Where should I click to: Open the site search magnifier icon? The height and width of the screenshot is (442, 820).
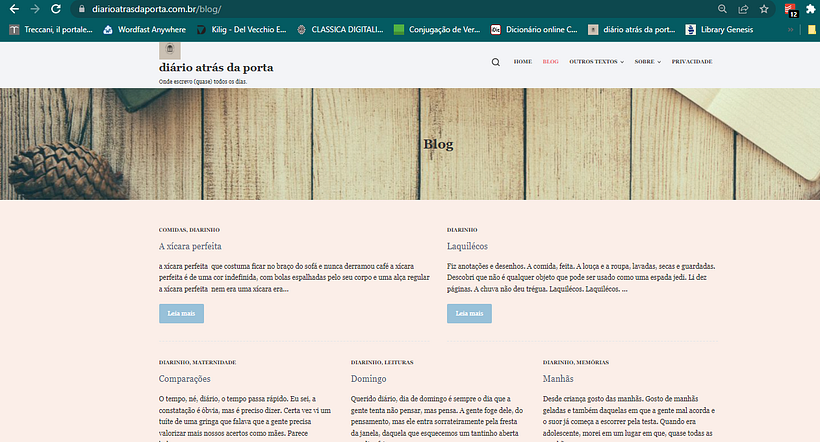495,61
